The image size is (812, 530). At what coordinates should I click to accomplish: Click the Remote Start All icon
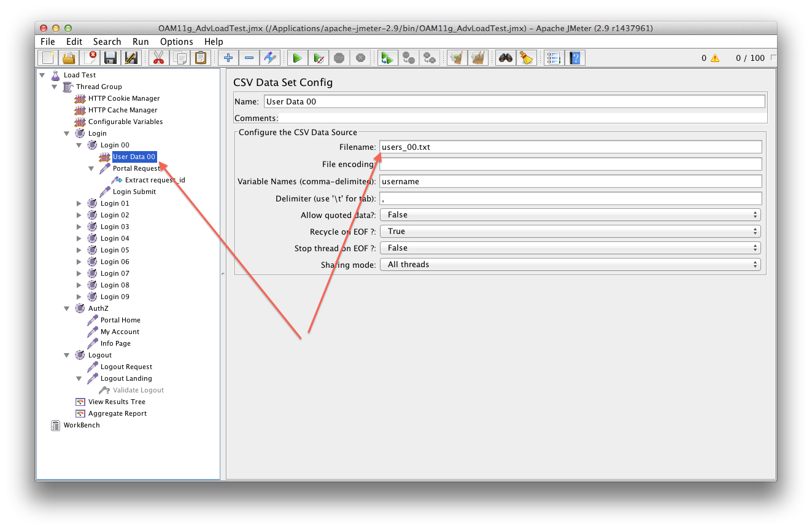pos(387,58)
